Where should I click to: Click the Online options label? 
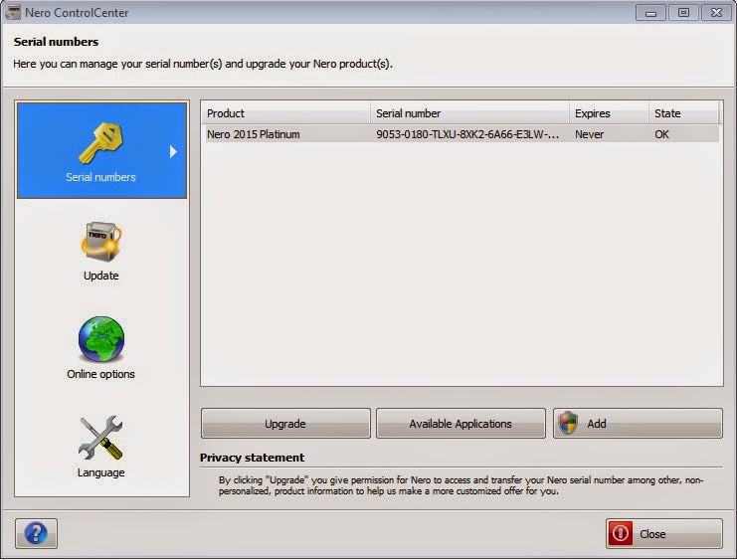(x=100, y=374)
